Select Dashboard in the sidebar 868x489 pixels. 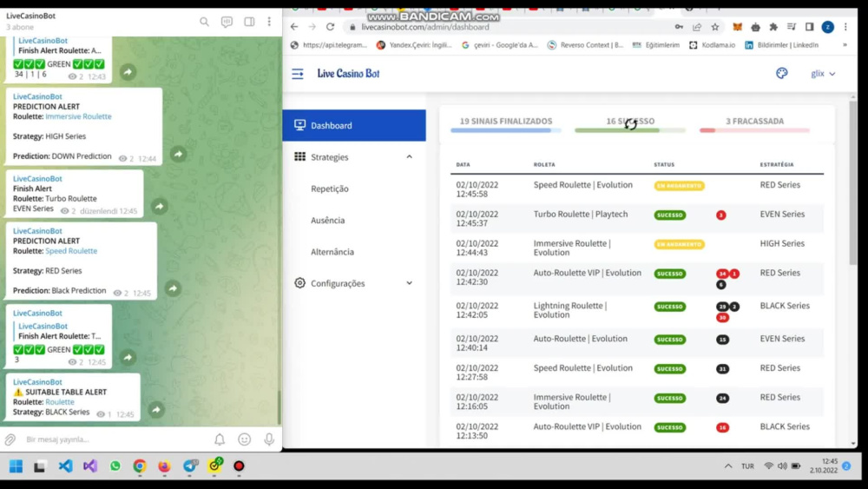[354, 125]
